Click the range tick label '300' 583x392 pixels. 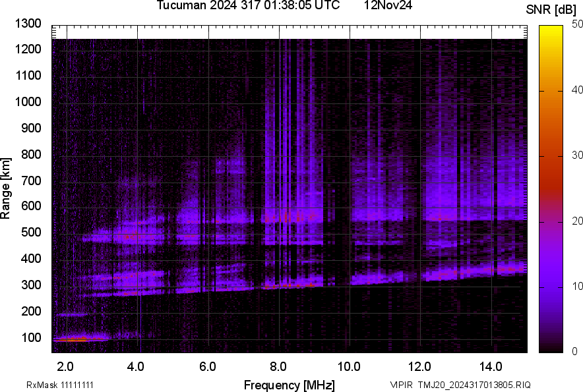pos(31,285)
